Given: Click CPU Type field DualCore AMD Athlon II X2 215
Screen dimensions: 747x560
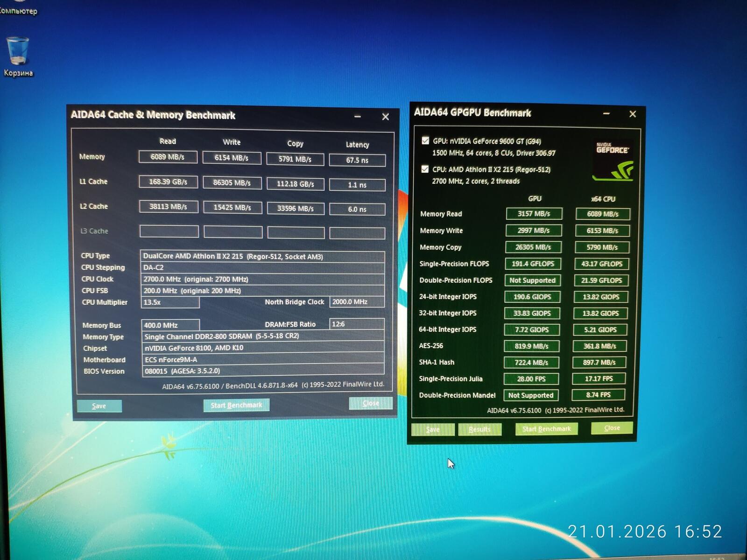Looking at the screenshot, I should (262, 256).
